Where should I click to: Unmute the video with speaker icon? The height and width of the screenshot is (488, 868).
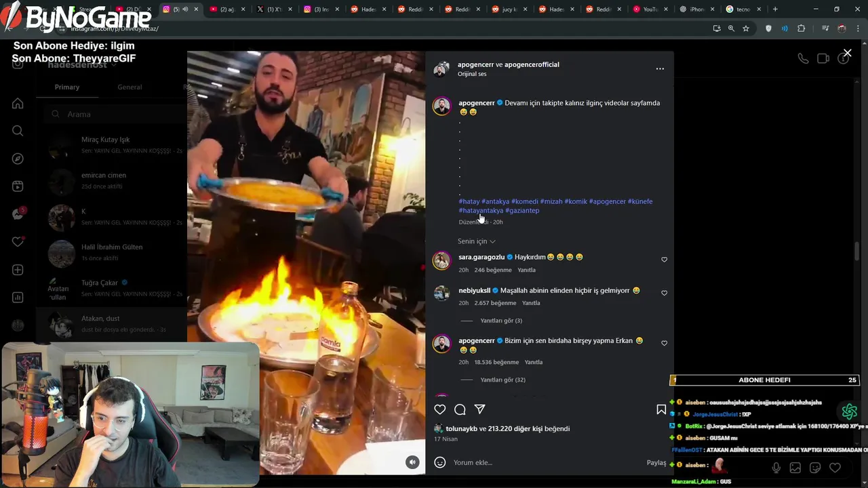click(x=412, y=462)
